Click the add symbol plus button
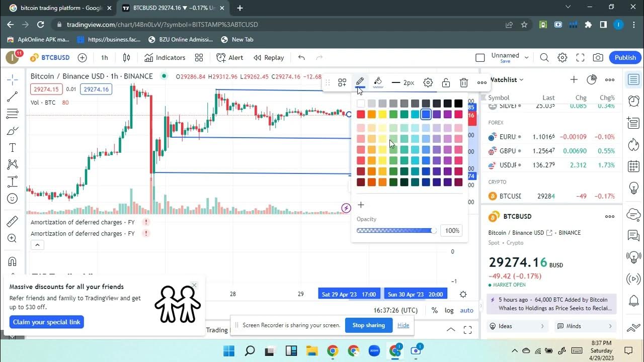Screen dimensions: 644x362 (83, 58)
